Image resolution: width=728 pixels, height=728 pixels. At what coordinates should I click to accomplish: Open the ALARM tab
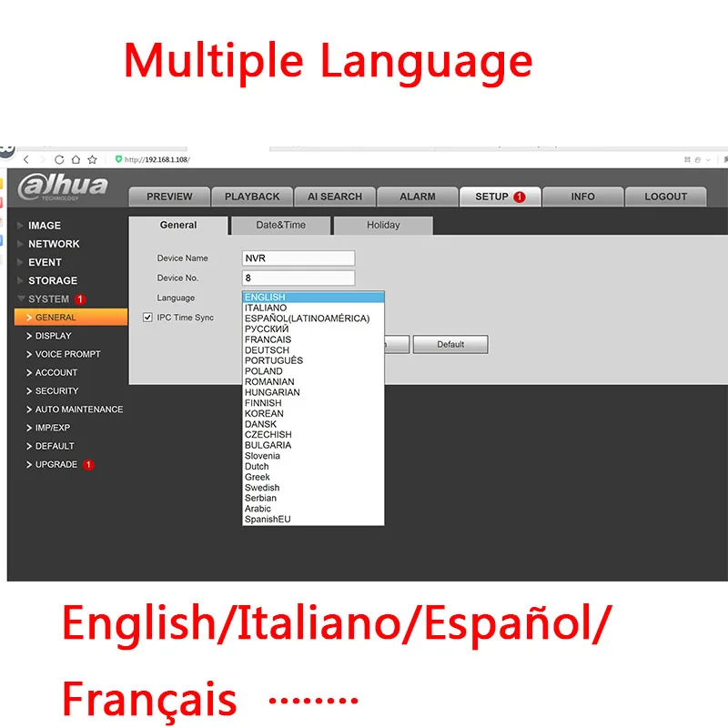(418, 197)
